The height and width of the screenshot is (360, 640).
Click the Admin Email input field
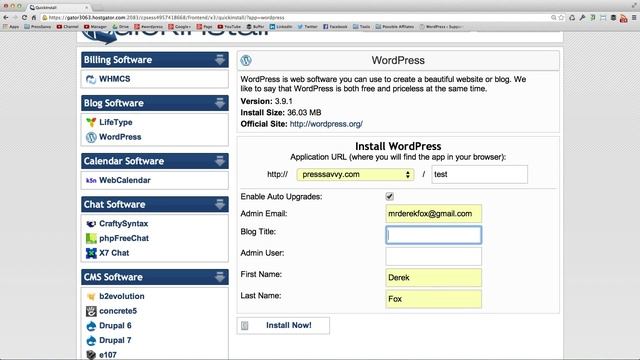click(x=433, y=213)
